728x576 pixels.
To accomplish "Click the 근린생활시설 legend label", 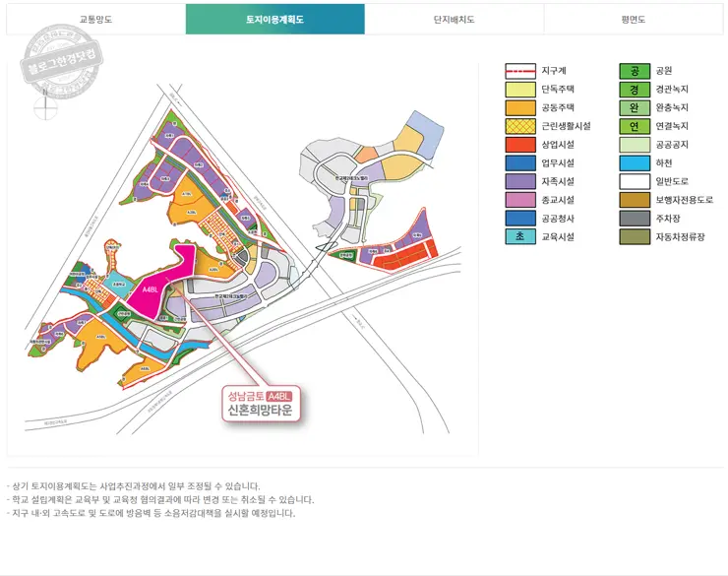I will (566, 126).
